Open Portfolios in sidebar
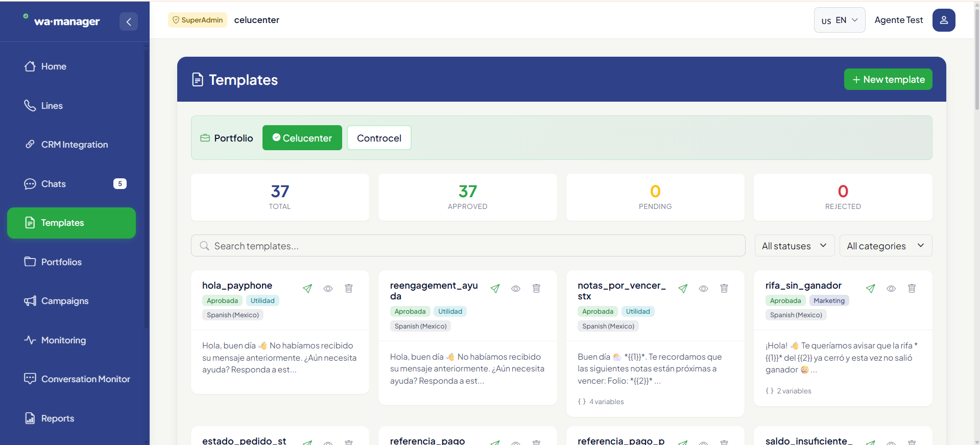Screen dimensions: 980x445 pyautogui.click(x=71, y=262)
